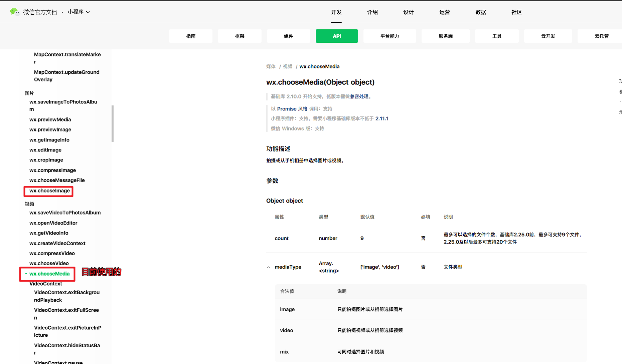This screenshot has width=622, height=364.
Task: Click 媒体 in the breadcrumb
Action: point(271,66)
